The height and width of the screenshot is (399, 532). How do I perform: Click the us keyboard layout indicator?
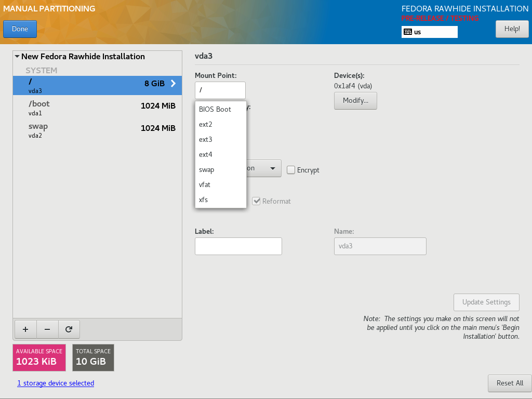pyautogui.click(x=430, y=32)
